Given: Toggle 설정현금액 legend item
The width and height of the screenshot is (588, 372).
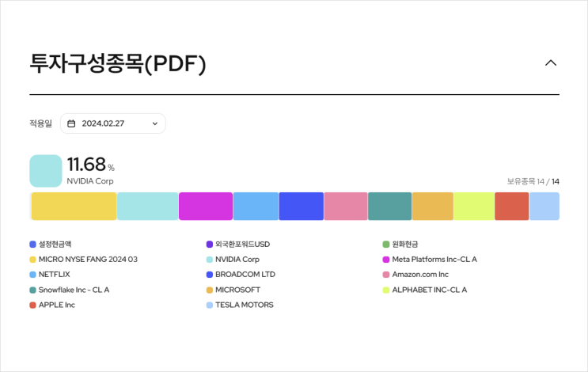Looking at the screenshot, I should (x=51, y=244).
